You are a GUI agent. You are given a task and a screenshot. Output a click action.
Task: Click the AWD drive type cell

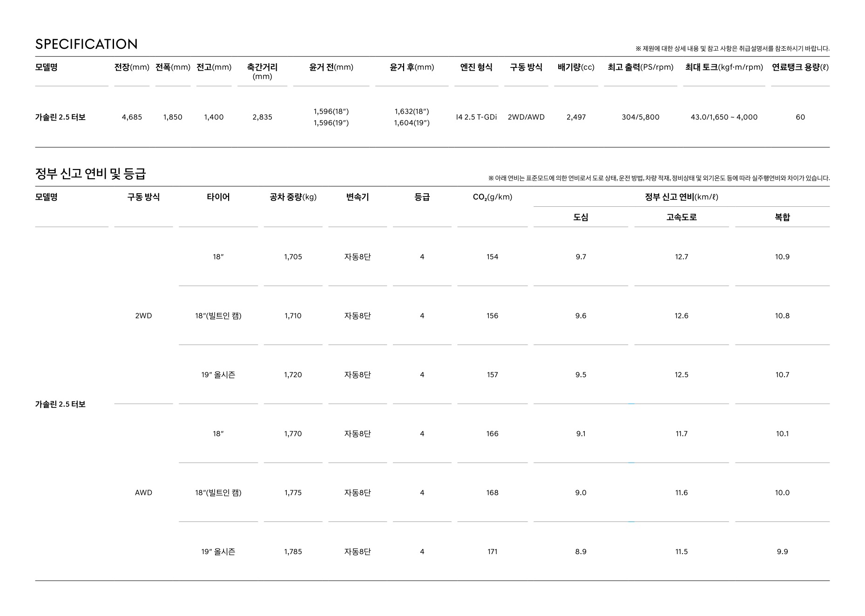click(x=143, y=493)
